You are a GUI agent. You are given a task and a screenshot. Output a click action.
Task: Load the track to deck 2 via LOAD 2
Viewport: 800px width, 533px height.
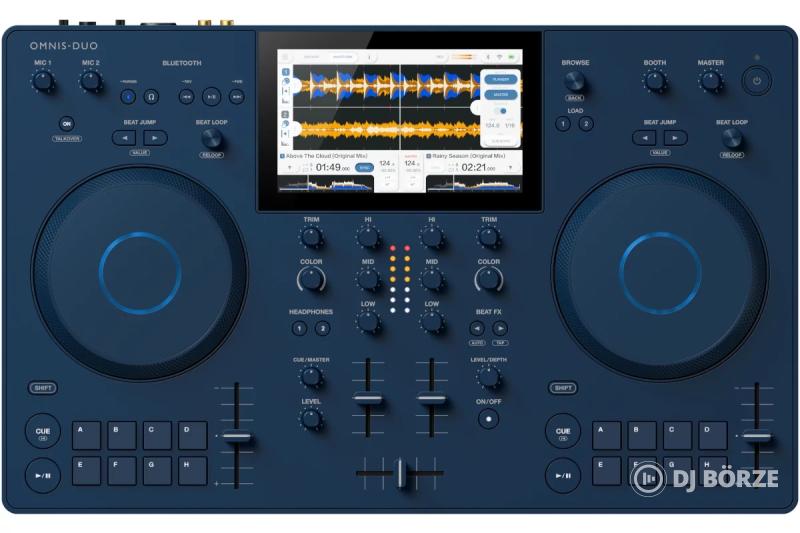pyautogui.click(x=586, y=124)
